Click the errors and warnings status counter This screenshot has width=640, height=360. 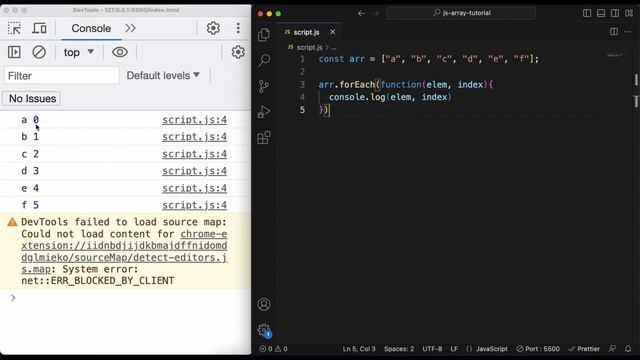[x=273, y=349]
